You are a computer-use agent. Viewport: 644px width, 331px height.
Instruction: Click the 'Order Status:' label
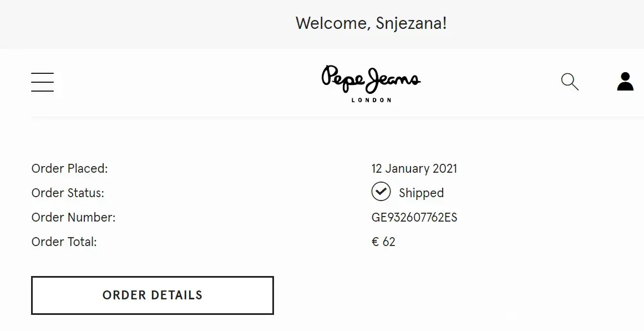pos(68,193)
